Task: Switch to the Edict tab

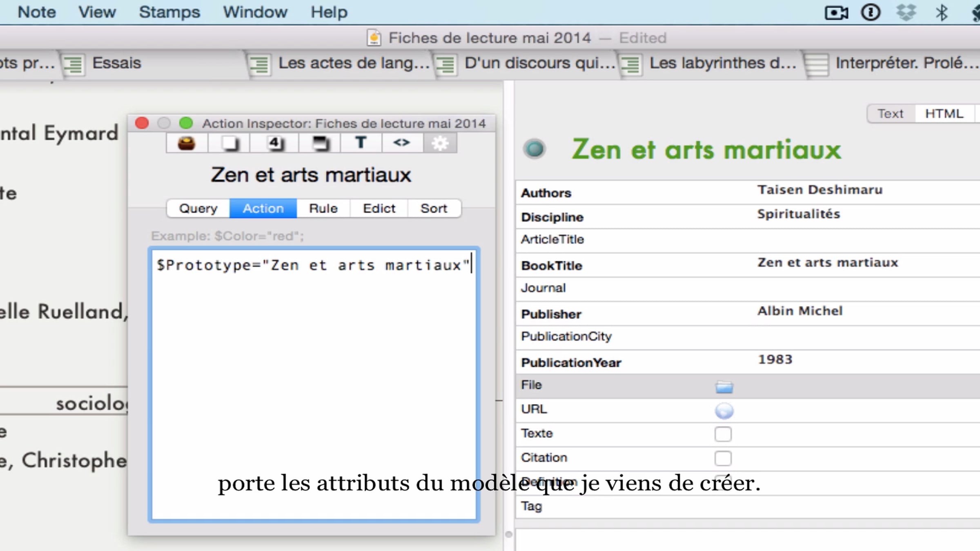Action: click(x=379, y=209)
